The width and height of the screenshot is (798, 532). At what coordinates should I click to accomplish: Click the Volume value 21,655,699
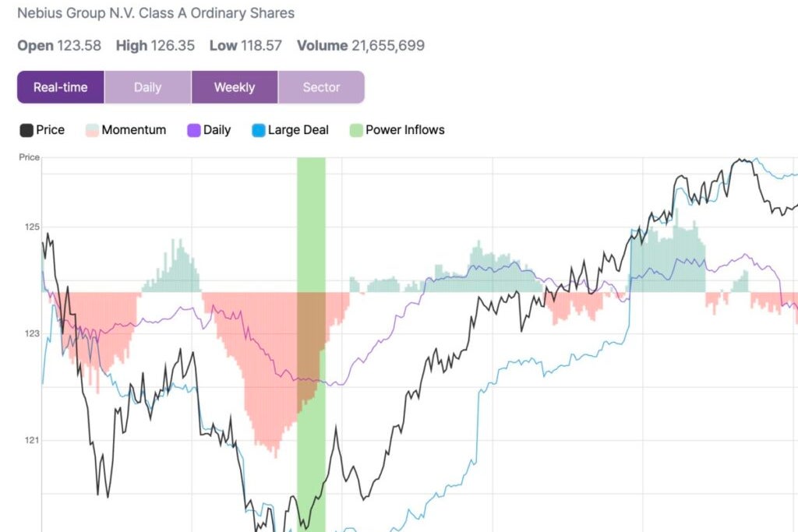coord(388,45)
